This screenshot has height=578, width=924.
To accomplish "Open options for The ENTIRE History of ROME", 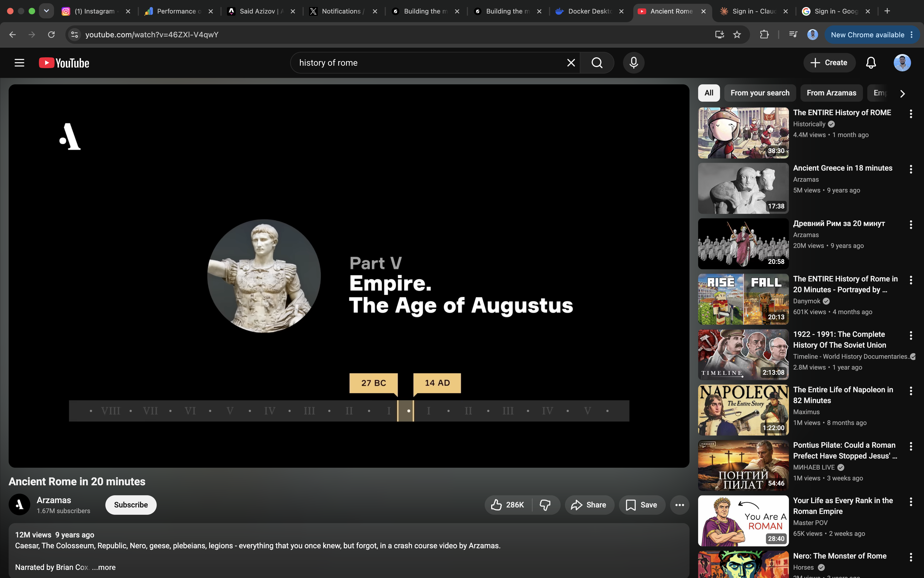I will (911, 114).
